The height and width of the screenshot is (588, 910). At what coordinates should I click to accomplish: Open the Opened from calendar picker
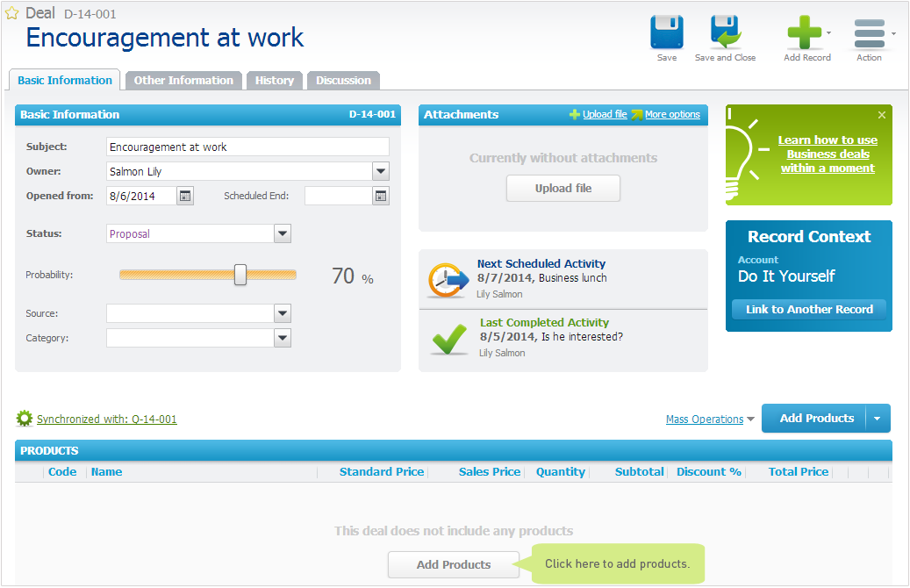click(185, 197)
